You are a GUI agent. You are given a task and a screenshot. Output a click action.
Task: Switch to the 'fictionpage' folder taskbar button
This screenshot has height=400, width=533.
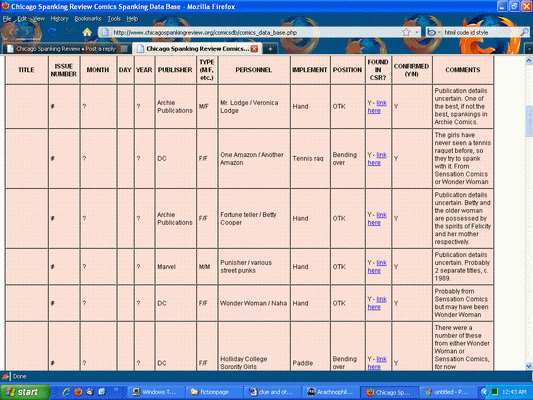pos(214,392)
